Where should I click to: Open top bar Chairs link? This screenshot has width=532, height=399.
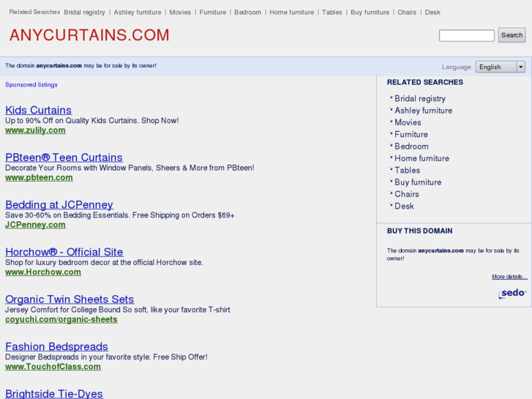click(x=407, y=12)
